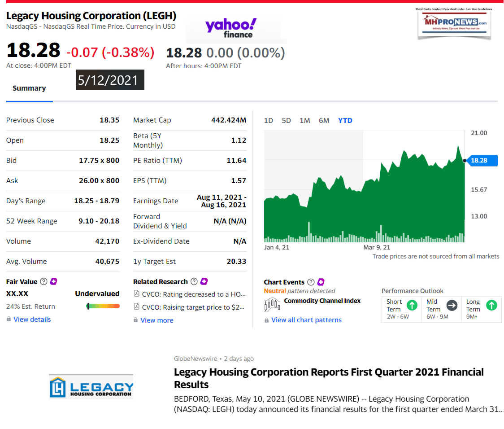Select the YTD chart range
This screenshot has width=504, height=429.
click(345, 120)
